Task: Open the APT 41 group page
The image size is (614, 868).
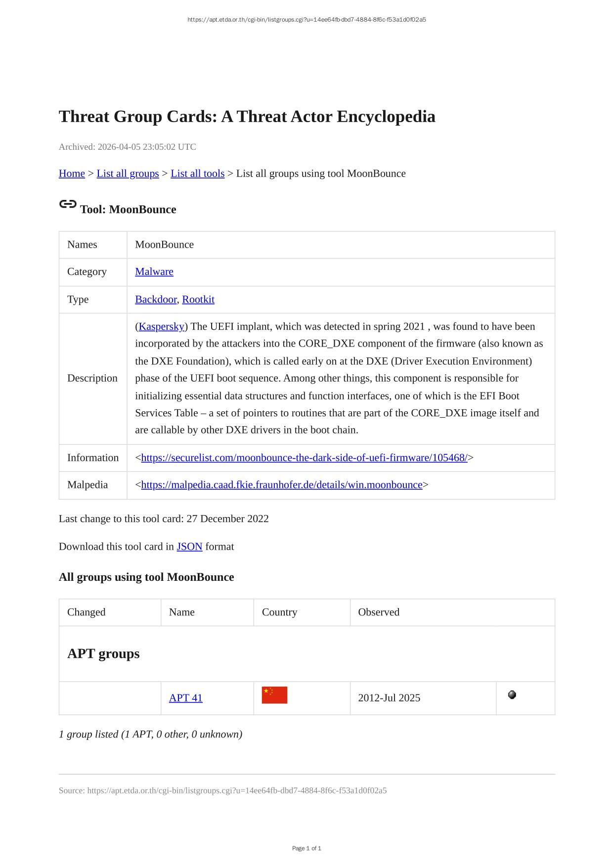Action: (186, 697)
